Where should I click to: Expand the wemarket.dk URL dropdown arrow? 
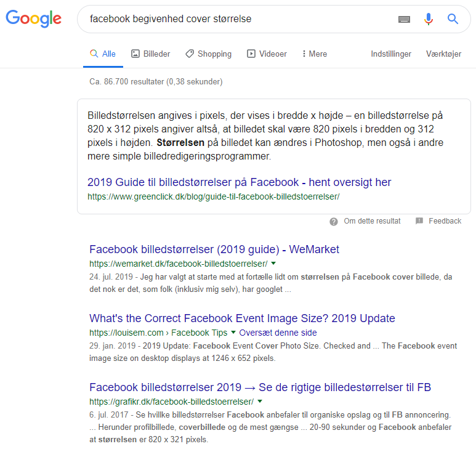coord(273,264)
